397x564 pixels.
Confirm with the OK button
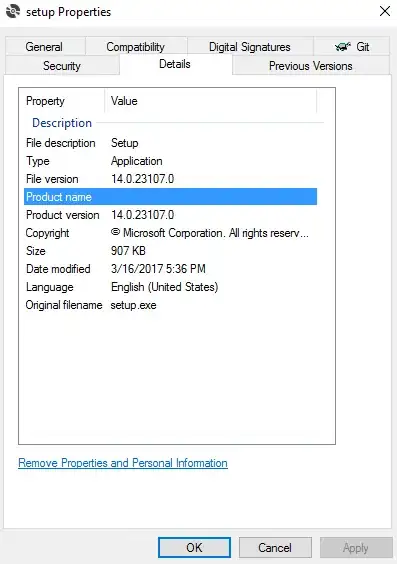click(194, 547)
